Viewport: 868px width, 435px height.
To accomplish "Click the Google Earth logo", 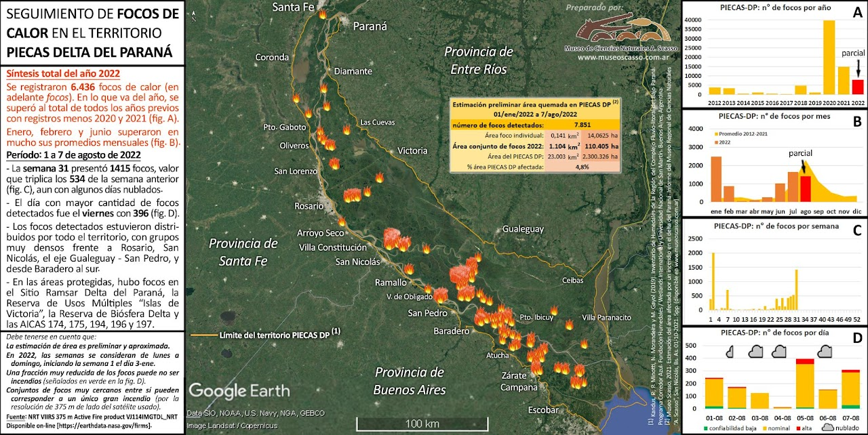I will [x=239, y=390].
